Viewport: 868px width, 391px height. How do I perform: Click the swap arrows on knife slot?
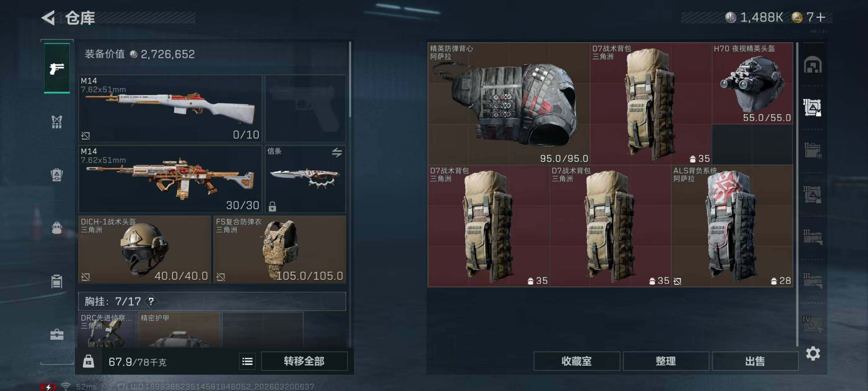pyautogui.click(x=337, y=152)
